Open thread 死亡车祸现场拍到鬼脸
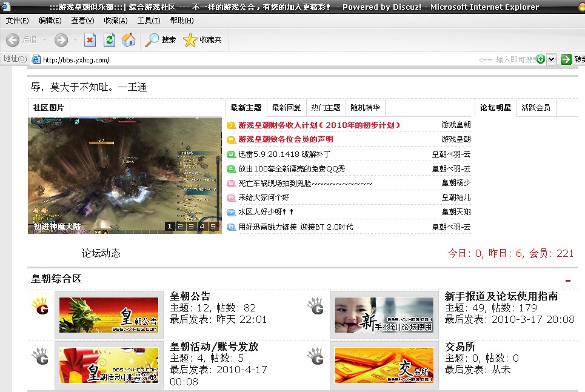Viewport: 585px width, 392px height. [x=305, y=184]
